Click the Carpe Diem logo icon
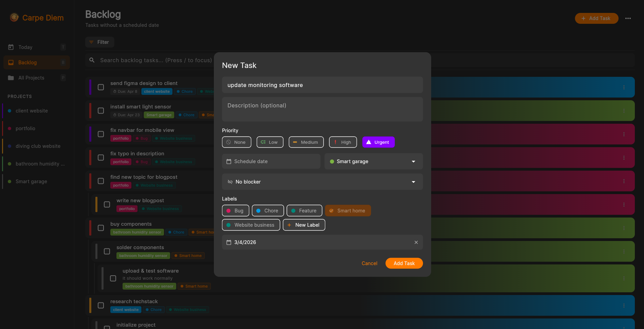The width and height of the screenshot is (644, 329). point(14,17)
